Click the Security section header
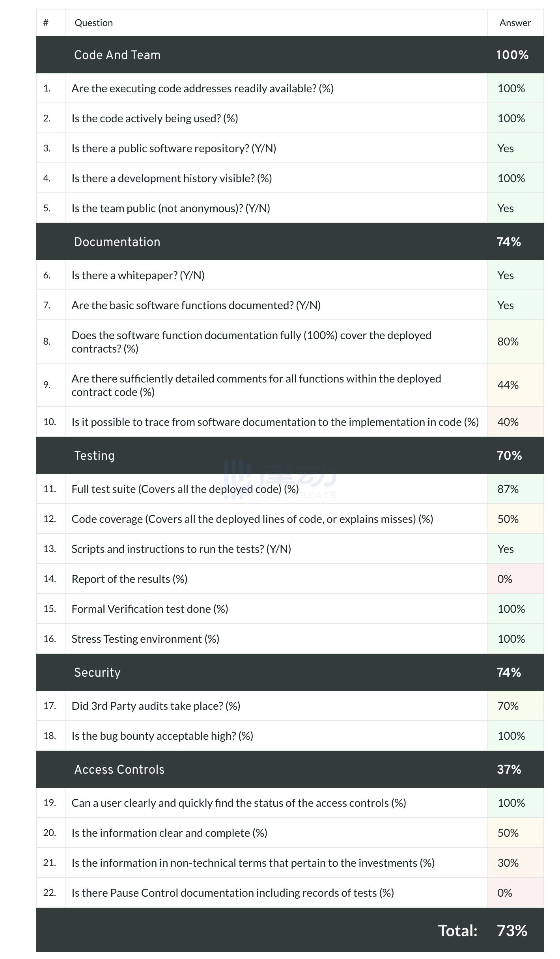Viewport: 560px width, 959px height. [x=97, y=672]
